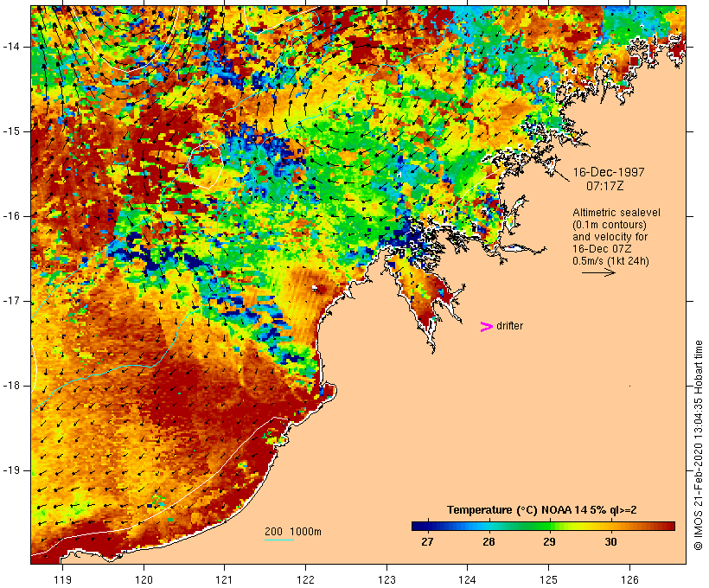
Task: Click the dark red end of temperature colorbar
Action: tap(669, 526)
